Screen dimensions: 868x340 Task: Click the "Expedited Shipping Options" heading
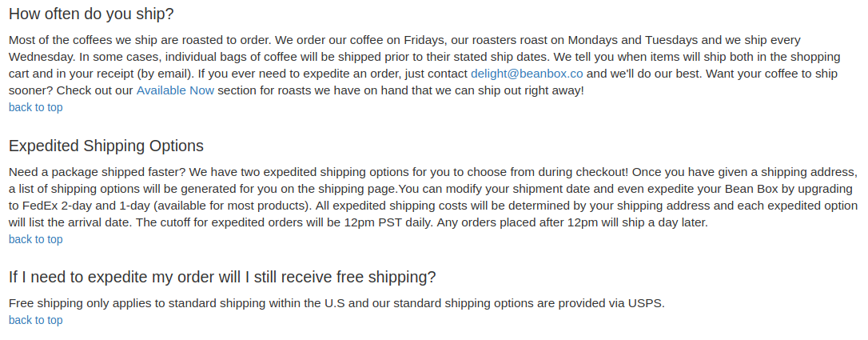click(x=106, y=146)
